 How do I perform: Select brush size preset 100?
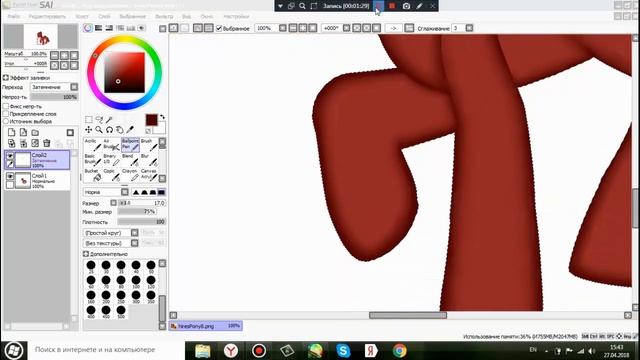[136, 281]
